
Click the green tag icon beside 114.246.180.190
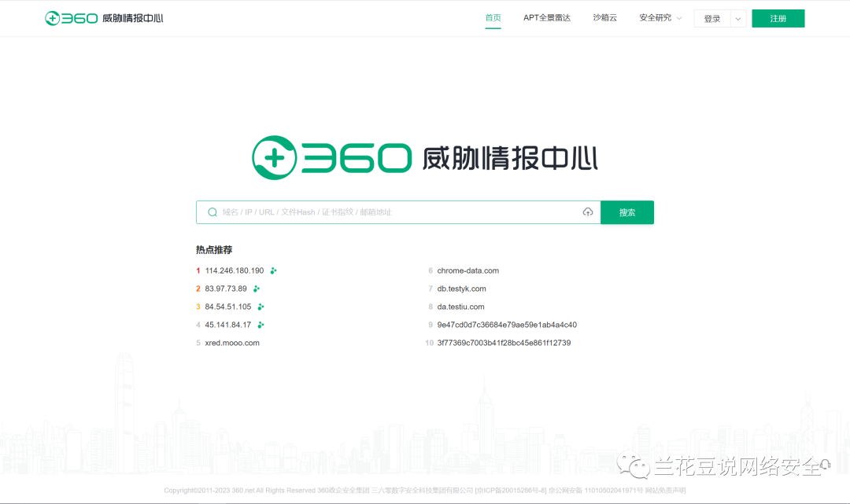coord(273,270)
